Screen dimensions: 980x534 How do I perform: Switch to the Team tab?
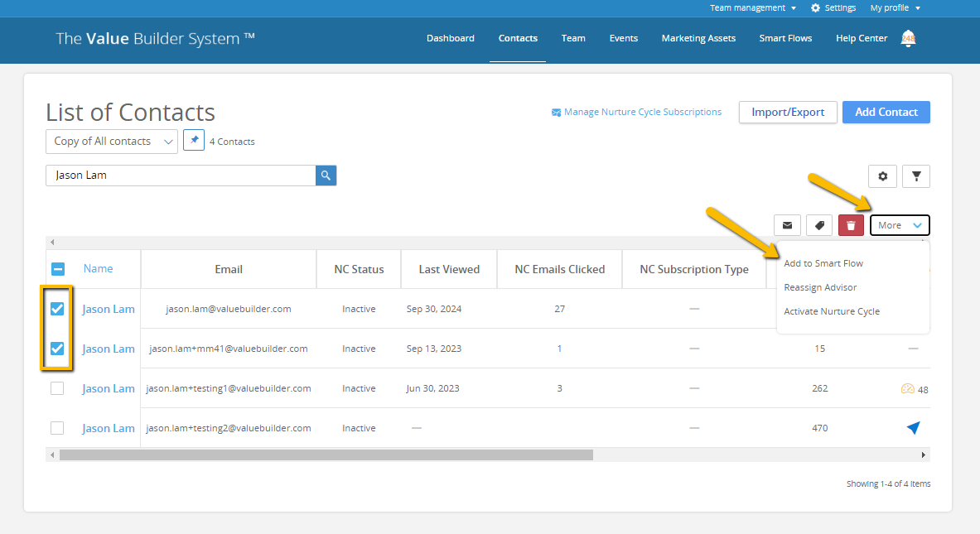(573, 38)
